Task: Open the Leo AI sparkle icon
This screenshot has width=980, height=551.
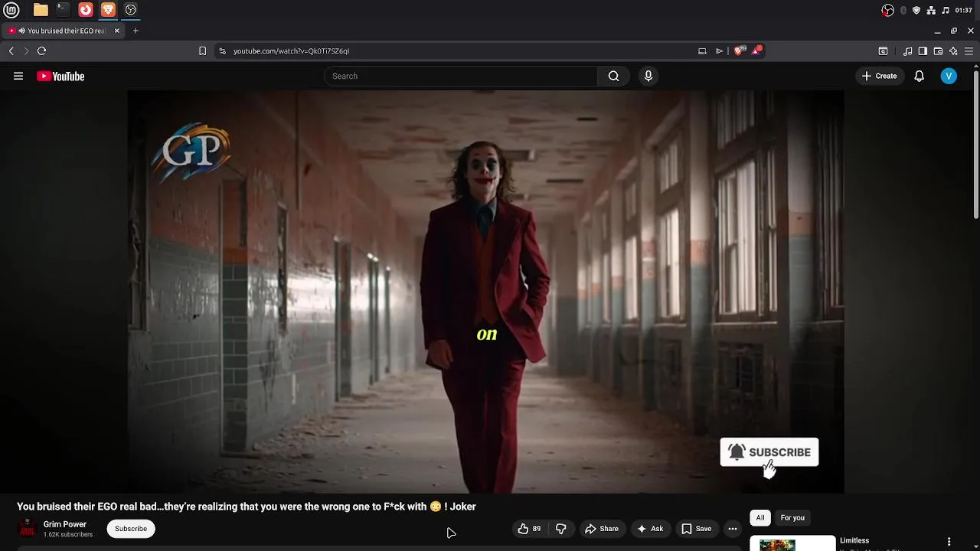Action: click(953, 51)
